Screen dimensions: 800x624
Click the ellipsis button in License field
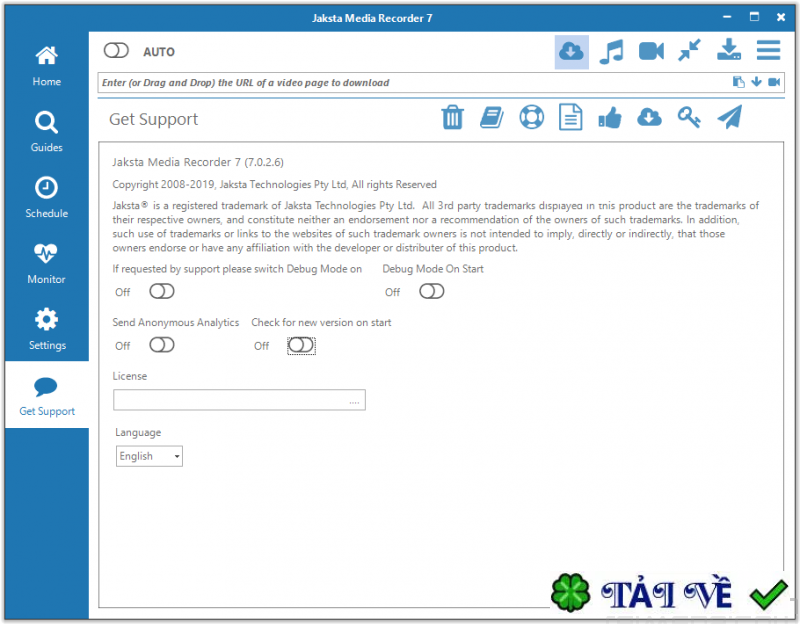coord(355,402)
